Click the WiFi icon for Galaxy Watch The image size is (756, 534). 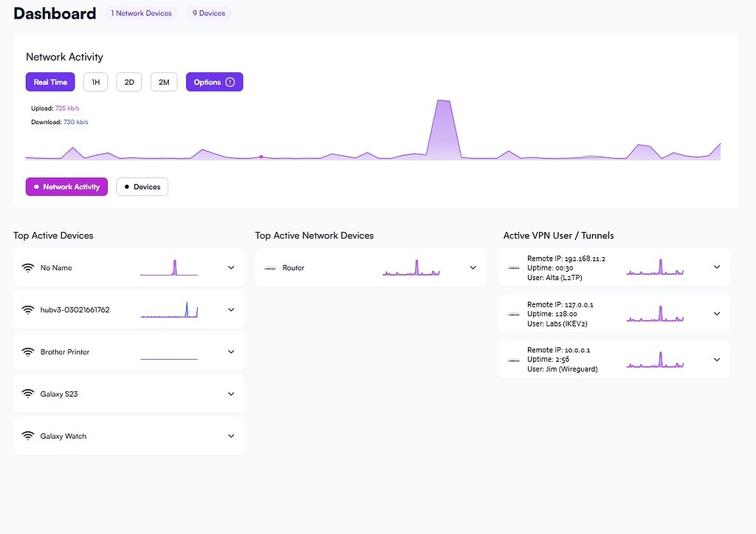(29, 436)
